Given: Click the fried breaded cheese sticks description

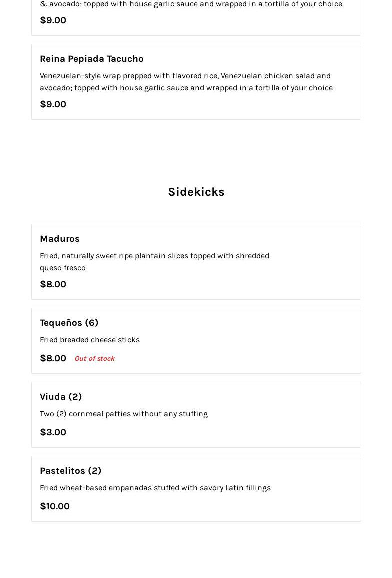Looking at the screenshot, I should (90, 340).
